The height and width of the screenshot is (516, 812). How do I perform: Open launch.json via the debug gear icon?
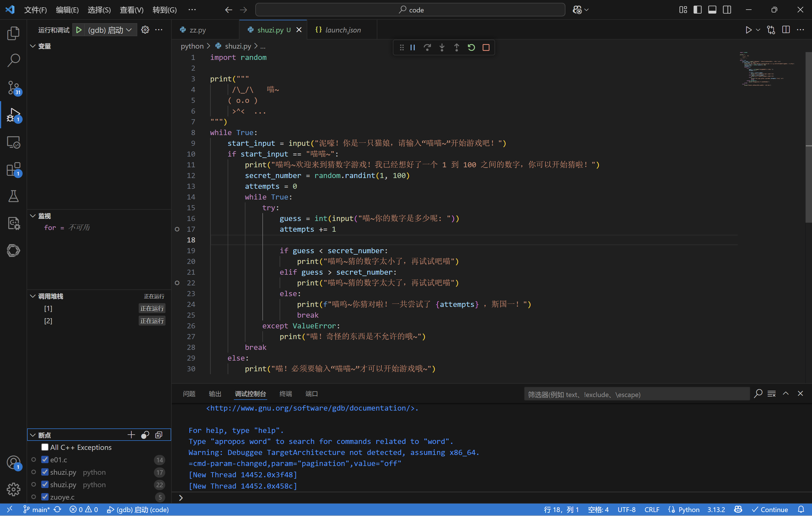(145, 30)
